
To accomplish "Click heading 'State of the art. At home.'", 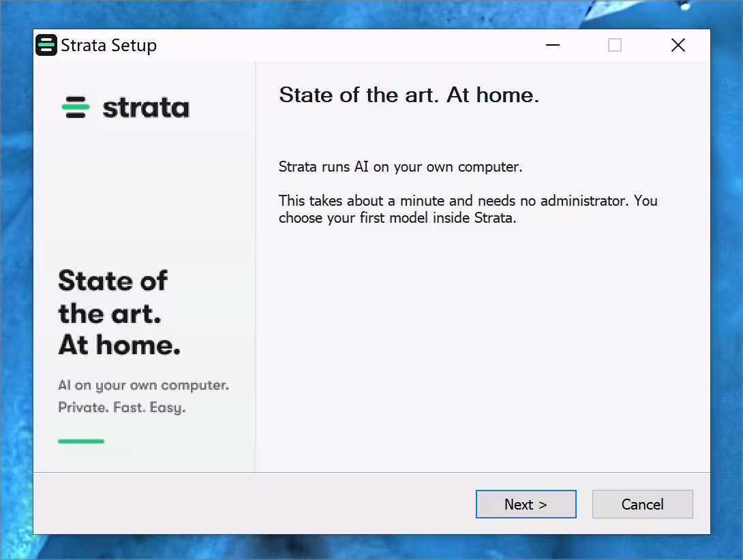I will (x=409, y=95).
